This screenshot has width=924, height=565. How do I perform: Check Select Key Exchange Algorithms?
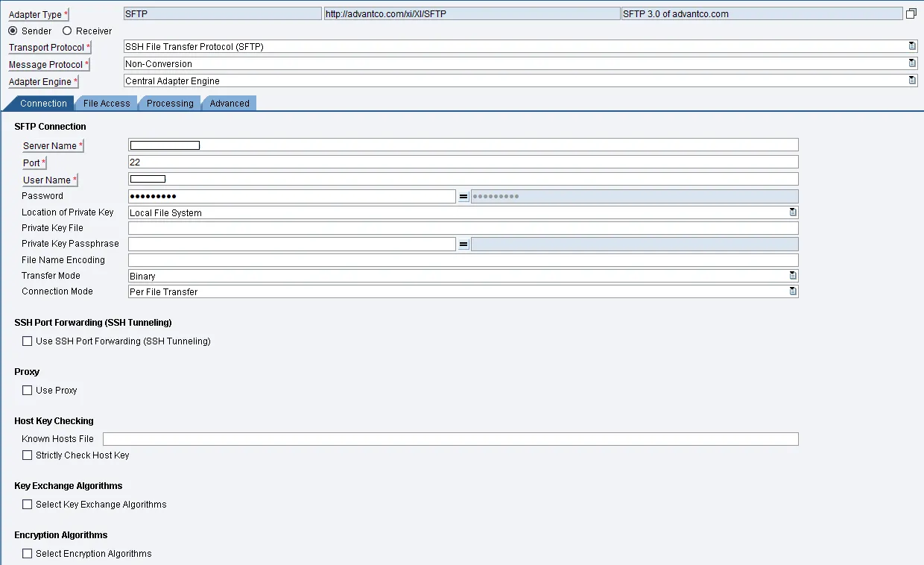point(28,504)
